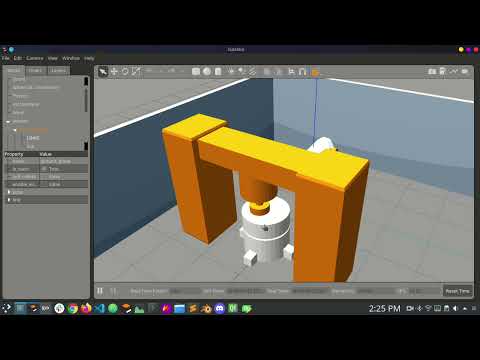Open Visual Studio Code from taskbar
This screenshot has width=480, height=360.
[99, 309]
